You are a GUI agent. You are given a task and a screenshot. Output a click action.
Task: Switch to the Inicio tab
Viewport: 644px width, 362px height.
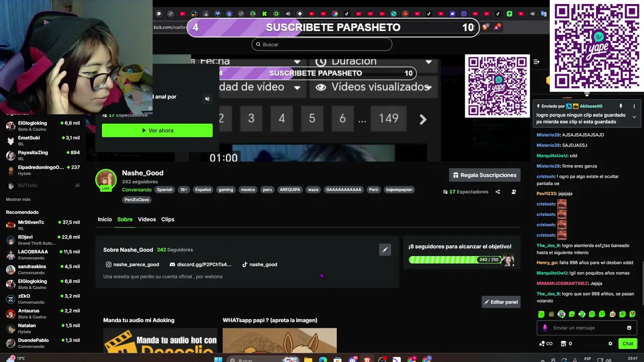click(x=105, y=219)
